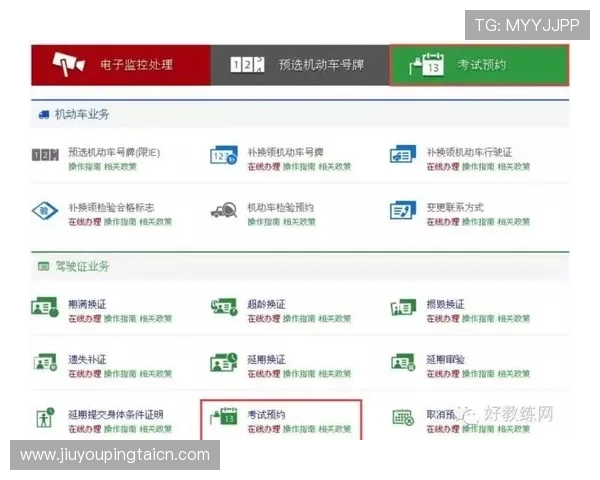Open 相关政策 under 补换领机动车行驶证
Screen dimensions: 600x480
coord(514,167)
